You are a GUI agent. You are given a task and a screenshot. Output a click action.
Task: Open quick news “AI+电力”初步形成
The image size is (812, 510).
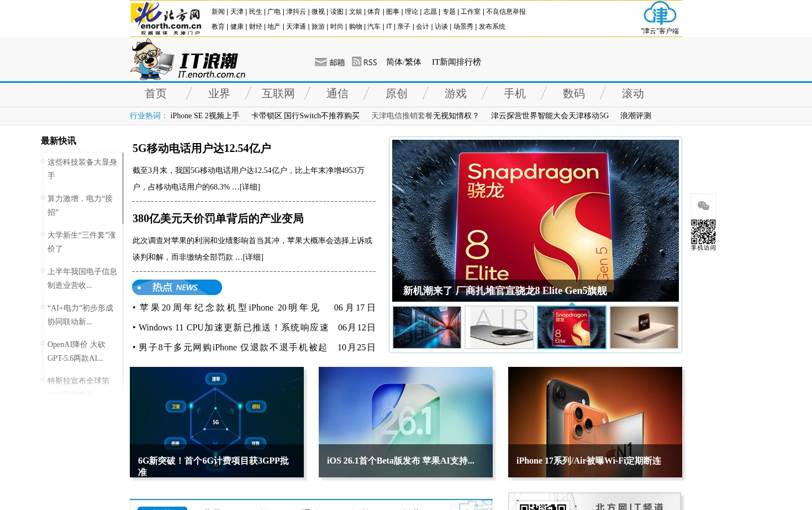click(81, 314)
